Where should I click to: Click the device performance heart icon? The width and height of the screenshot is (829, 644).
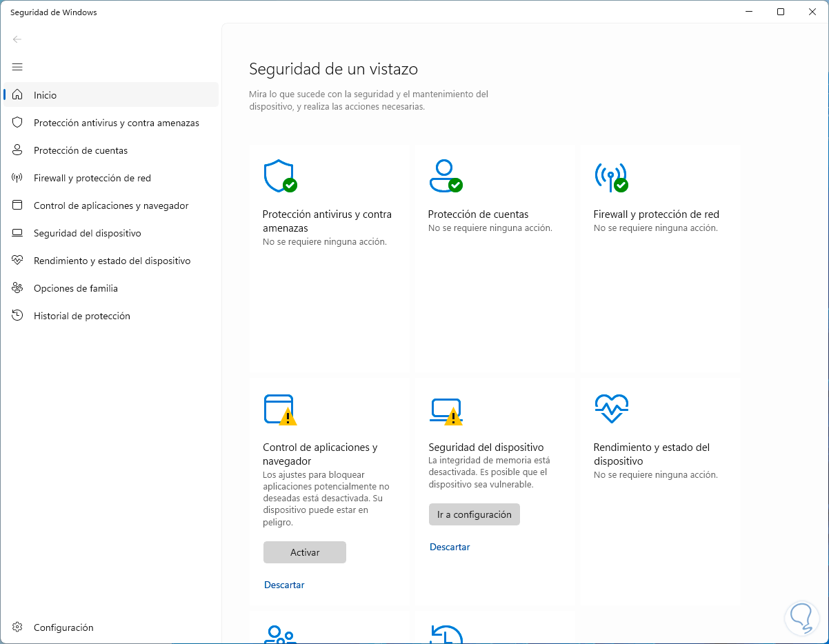pyautogui.click(x=610, y=408)
